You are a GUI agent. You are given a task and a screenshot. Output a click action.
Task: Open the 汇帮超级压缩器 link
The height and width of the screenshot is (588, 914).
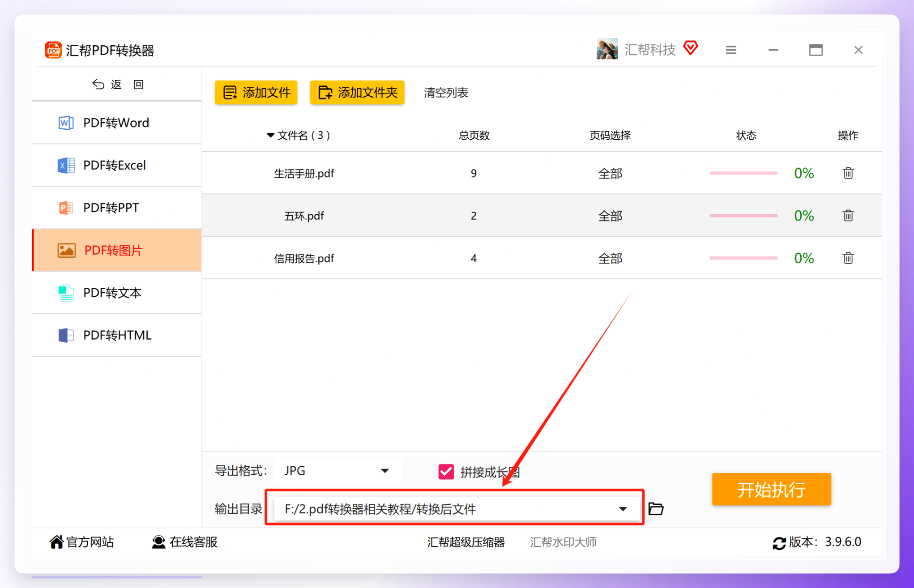pos(466,542)
